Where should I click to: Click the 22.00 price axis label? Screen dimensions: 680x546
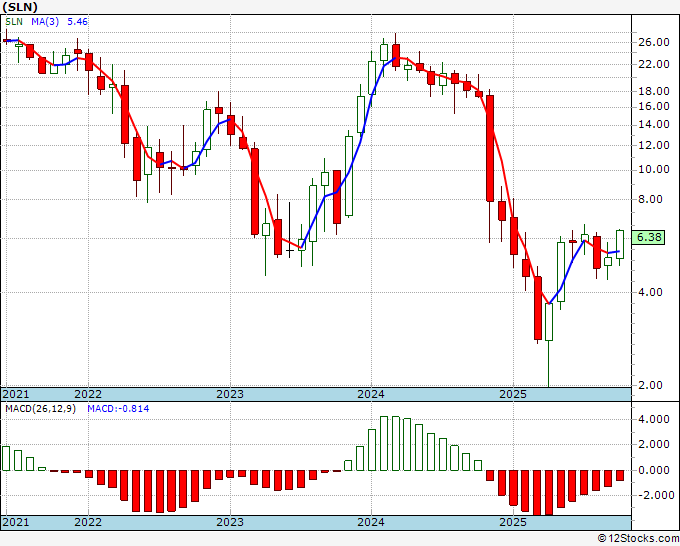(654, 64)
